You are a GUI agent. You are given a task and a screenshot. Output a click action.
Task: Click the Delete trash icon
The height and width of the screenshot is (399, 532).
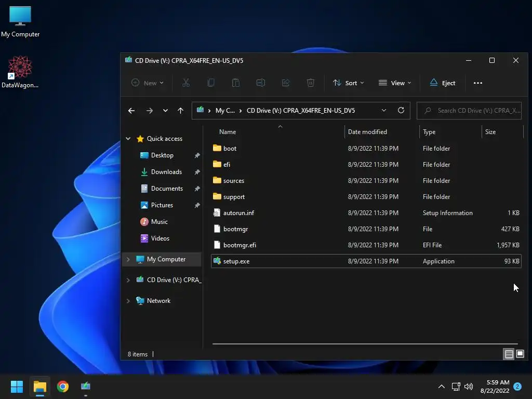click(x=311, y=83)
